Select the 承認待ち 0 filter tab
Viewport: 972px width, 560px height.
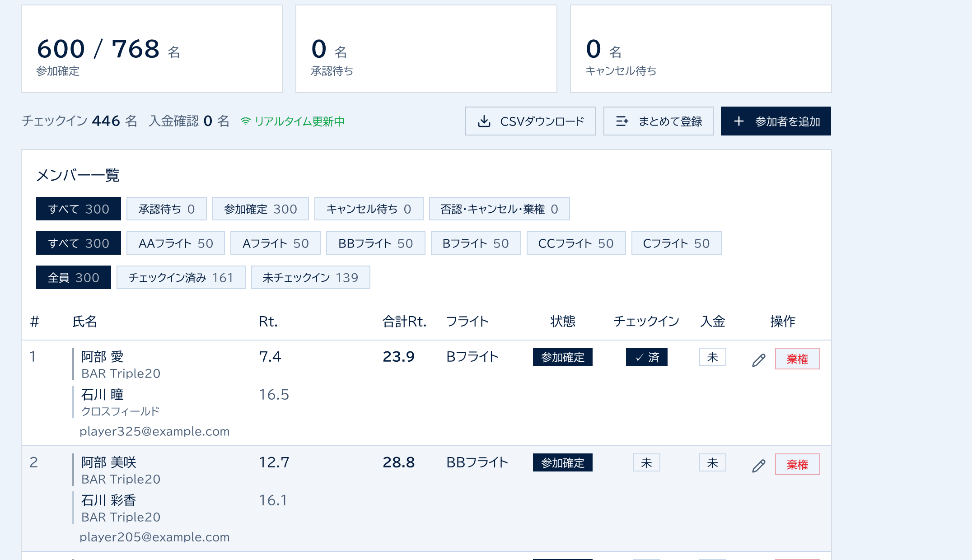(167, 209)
